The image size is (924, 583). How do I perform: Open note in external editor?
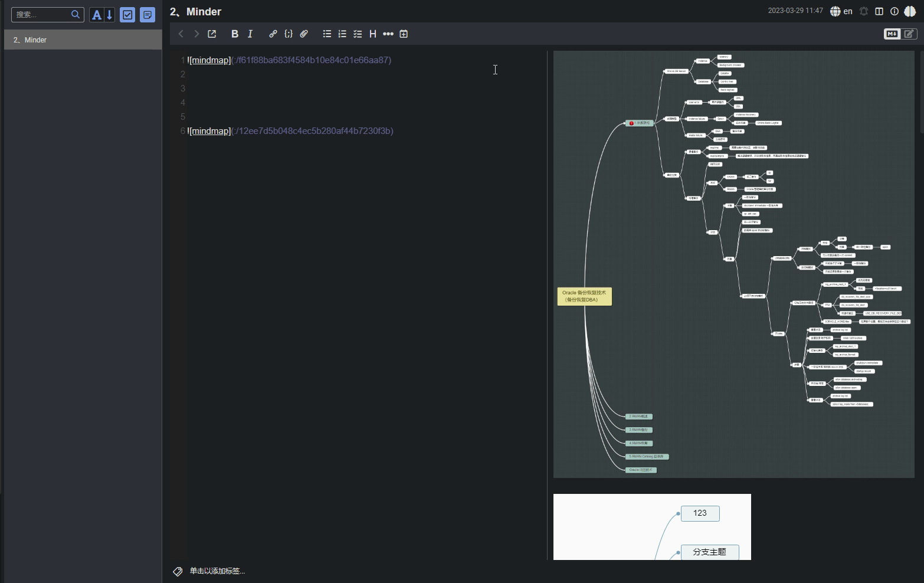[212, 34]
